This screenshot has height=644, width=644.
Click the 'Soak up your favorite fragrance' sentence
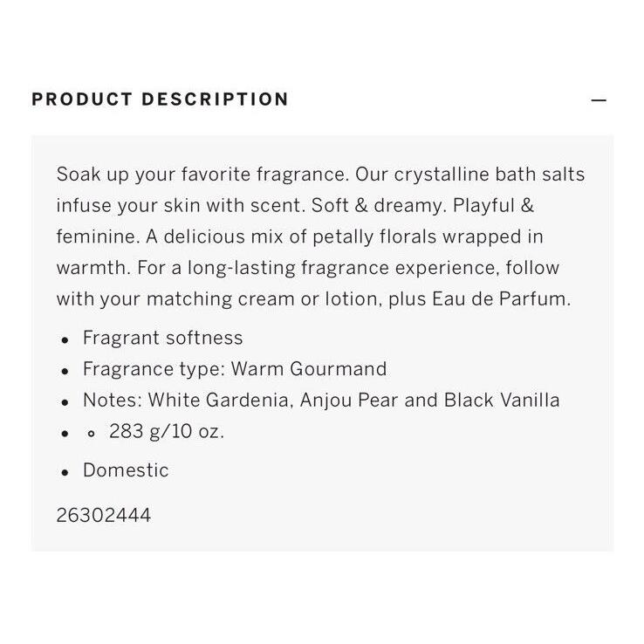coord(203,175)
